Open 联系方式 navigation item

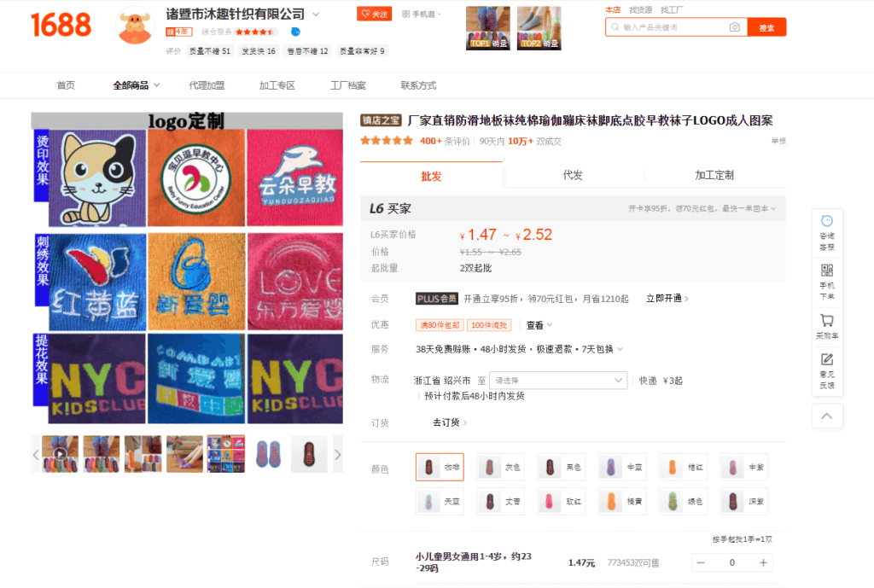[x=418, y=85]
